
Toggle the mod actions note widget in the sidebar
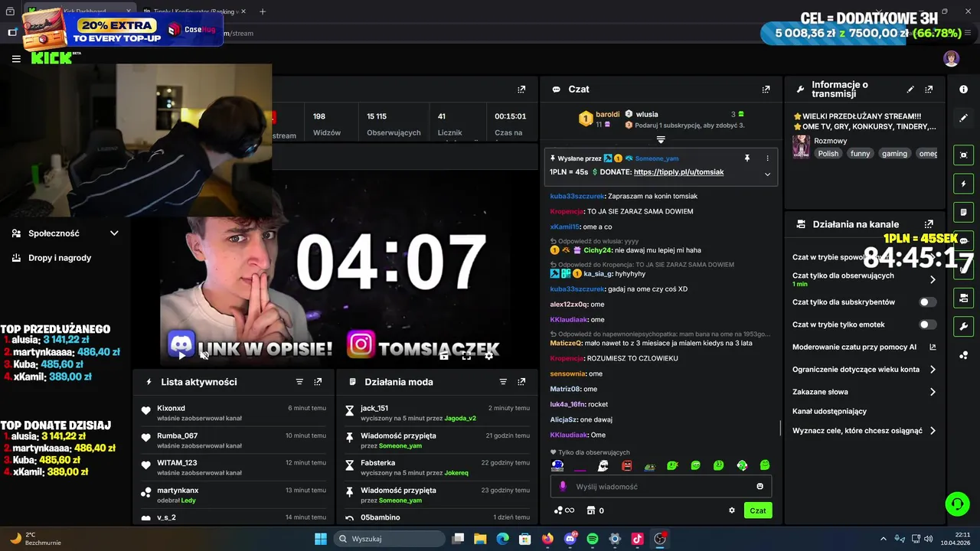point(964,212)
